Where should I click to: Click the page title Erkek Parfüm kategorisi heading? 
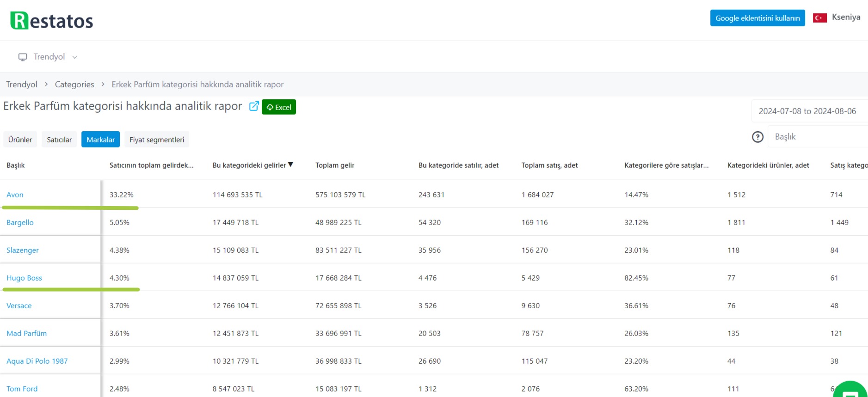123,106
